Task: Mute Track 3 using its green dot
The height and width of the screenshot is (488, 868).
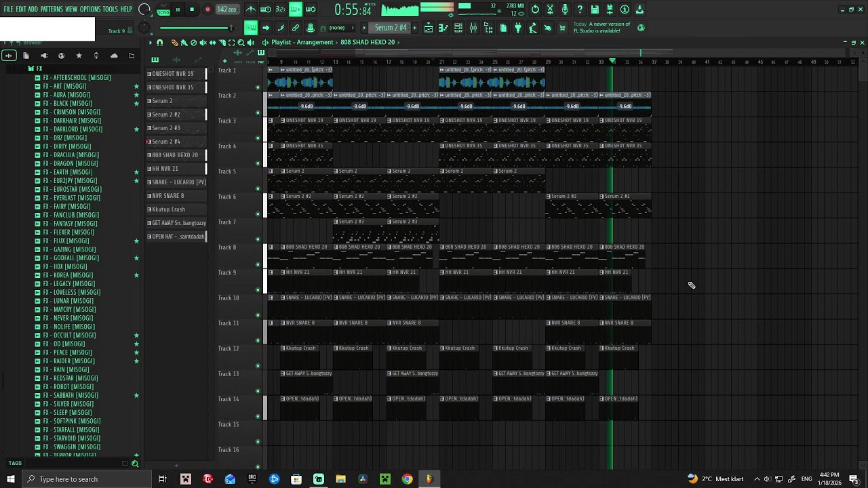Action: pos(258,138)
